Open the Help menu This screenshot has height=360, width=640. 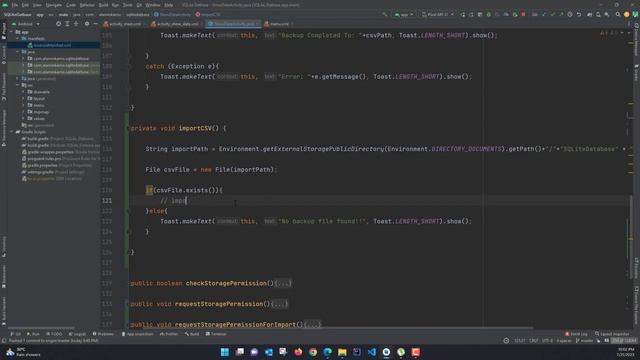169,5
